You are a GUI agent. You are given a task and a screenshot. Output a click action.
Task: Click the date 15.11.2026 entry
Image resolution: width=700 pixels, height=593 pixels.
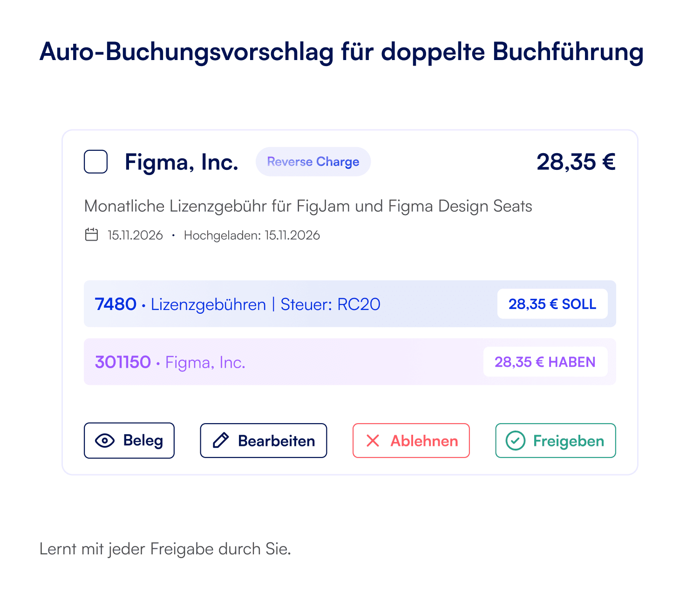135,235
